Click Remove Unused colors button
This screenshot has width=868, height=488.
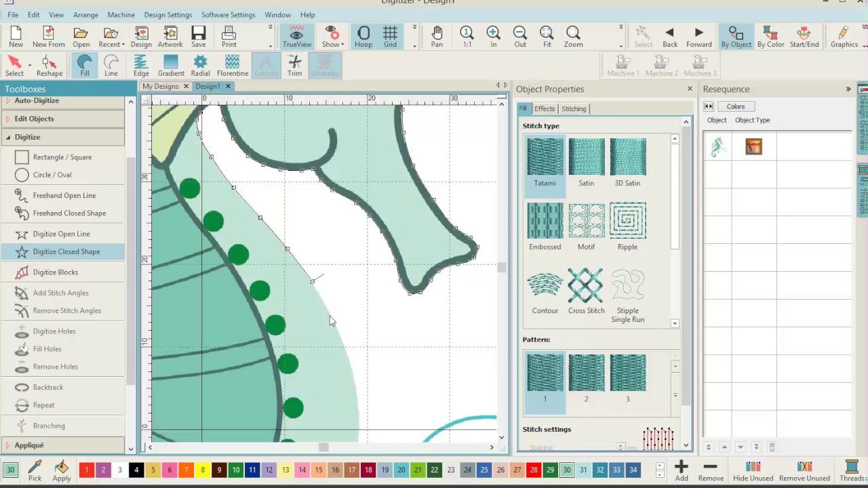(804, 471)
